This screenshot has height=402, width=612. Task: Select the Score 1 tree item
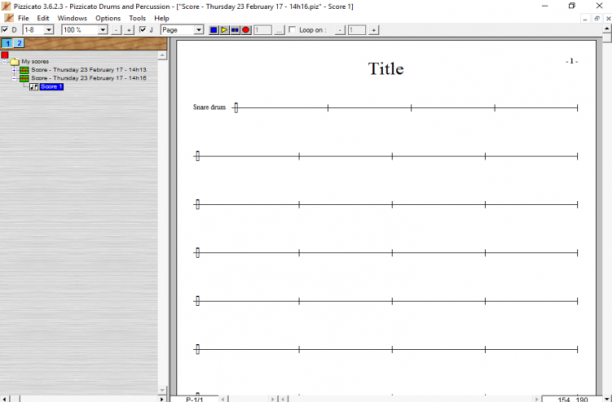[52, 87]
